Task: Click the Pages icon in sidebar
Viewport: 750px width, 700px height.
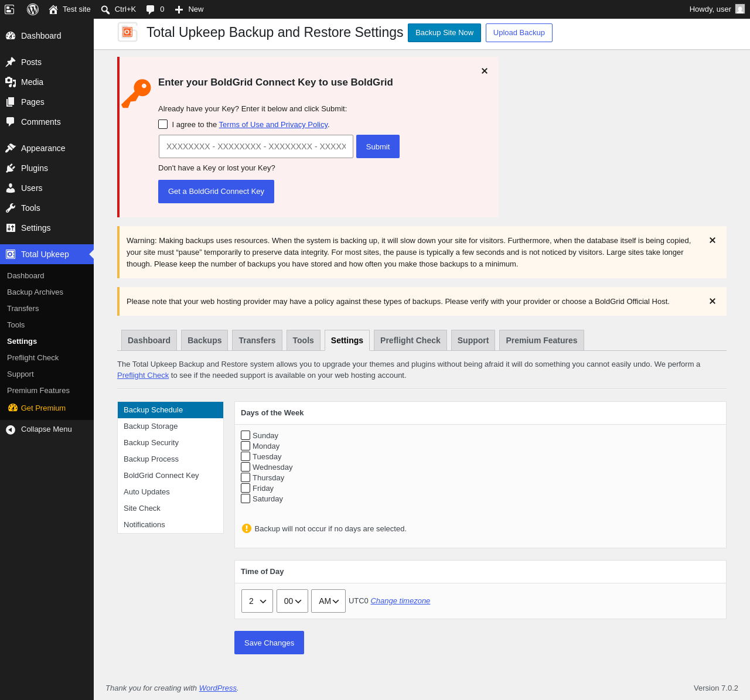Action: (x=11, y=102)
